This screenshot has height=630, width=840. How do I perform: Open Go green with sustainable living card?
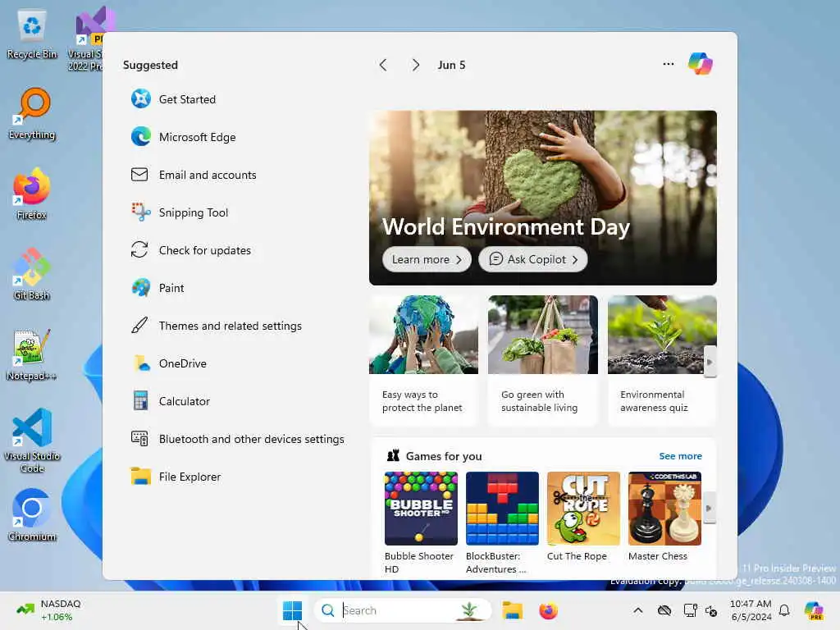(543, 360)
